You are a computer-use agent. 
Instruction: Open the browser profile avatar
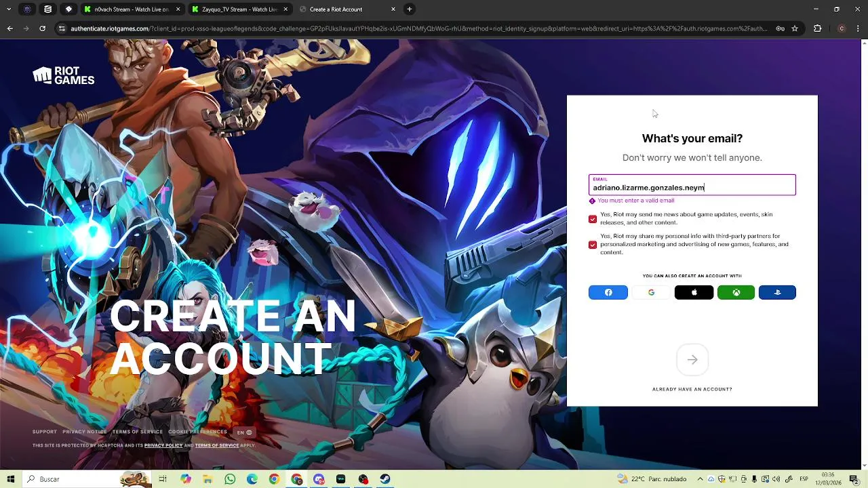coord(842,28)
